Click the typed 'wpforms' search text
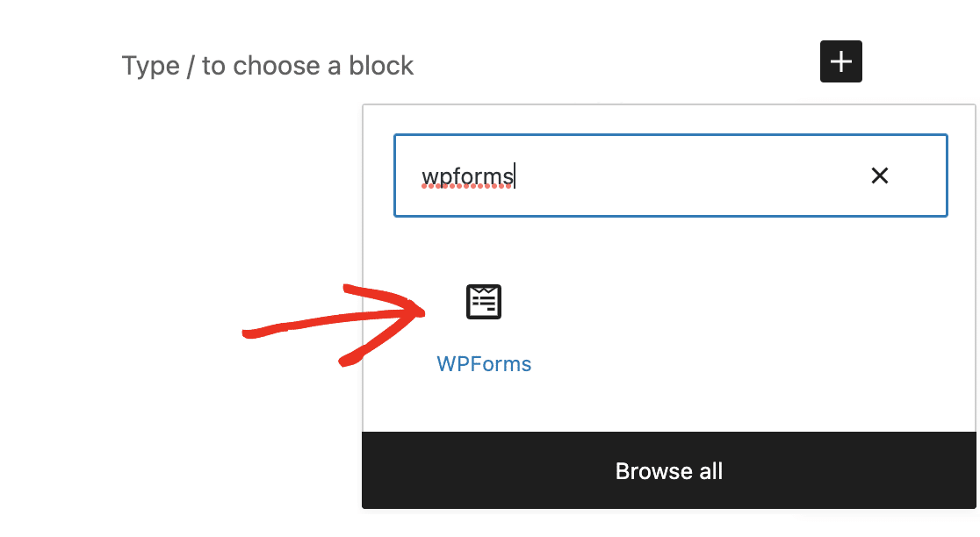980x537 pixels. click(x=466, y=176)
